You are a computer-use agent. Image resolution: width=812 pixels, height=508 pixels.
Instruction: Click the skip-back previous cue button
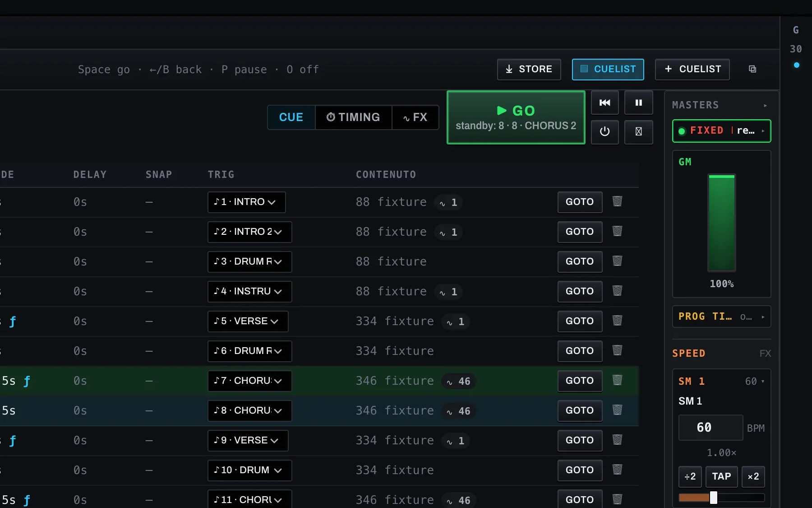point(605,103)
